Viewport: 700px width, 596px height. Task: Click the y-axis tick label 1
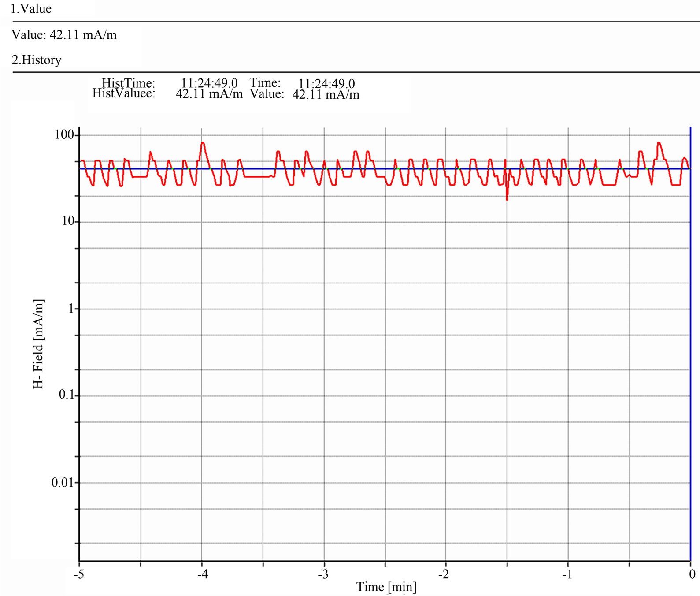71,309
